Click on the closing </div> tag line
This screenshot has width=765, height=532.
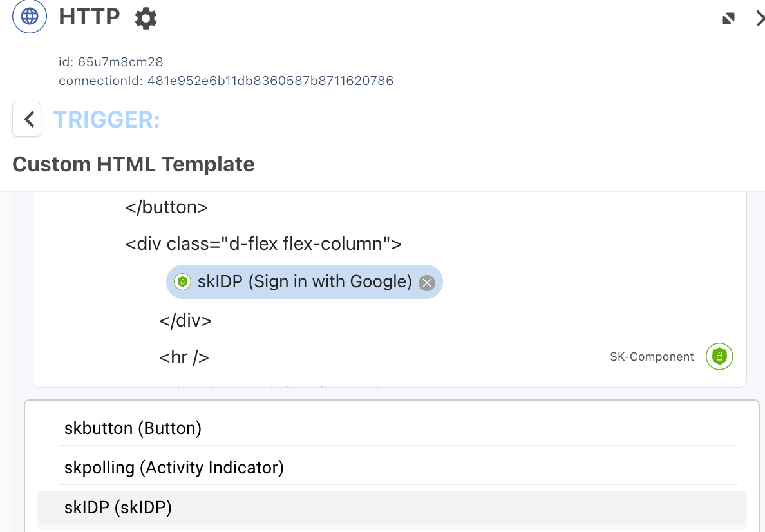185,320
